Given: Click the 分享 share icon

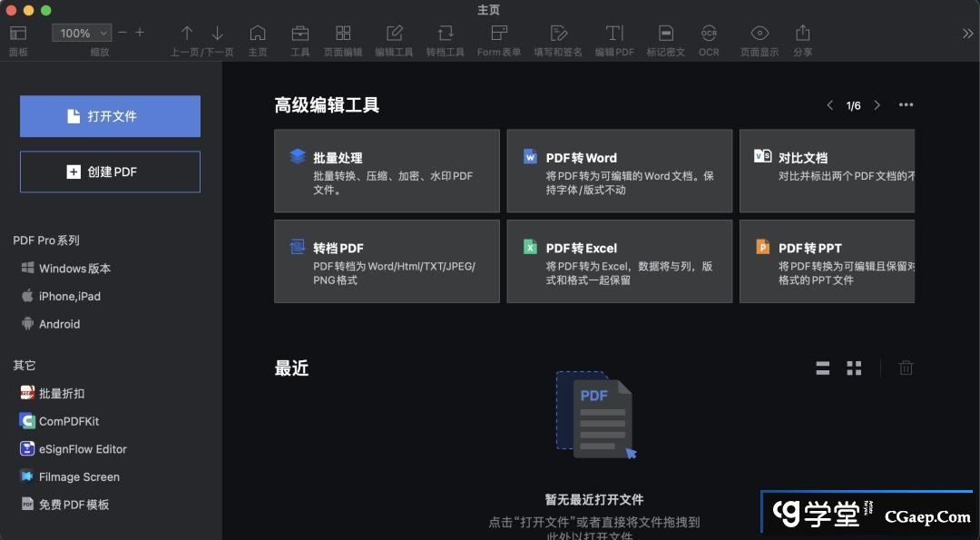Looking at the screenshot, I should click(802, 34).
